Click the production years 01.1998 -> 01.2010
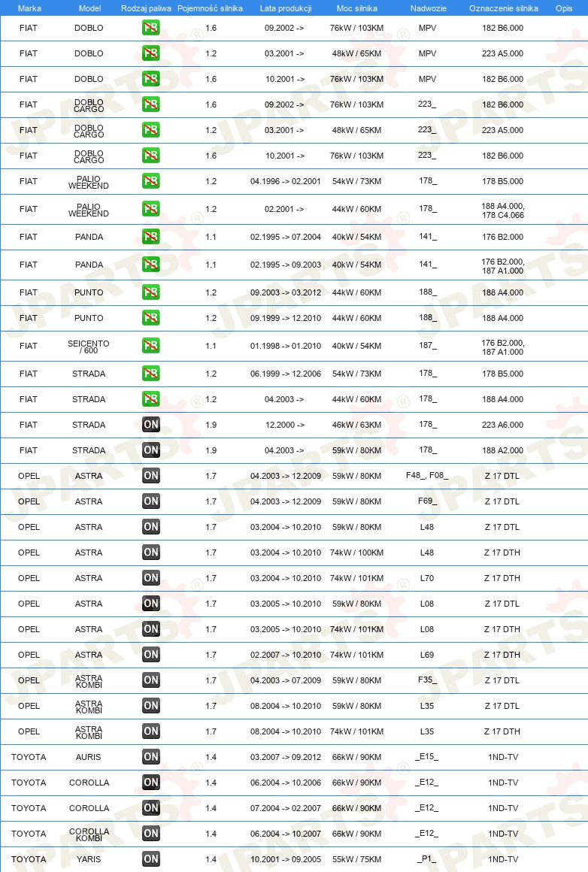This screenshot has height=872, width=588. pyautogui.click(x=286, y=346)
